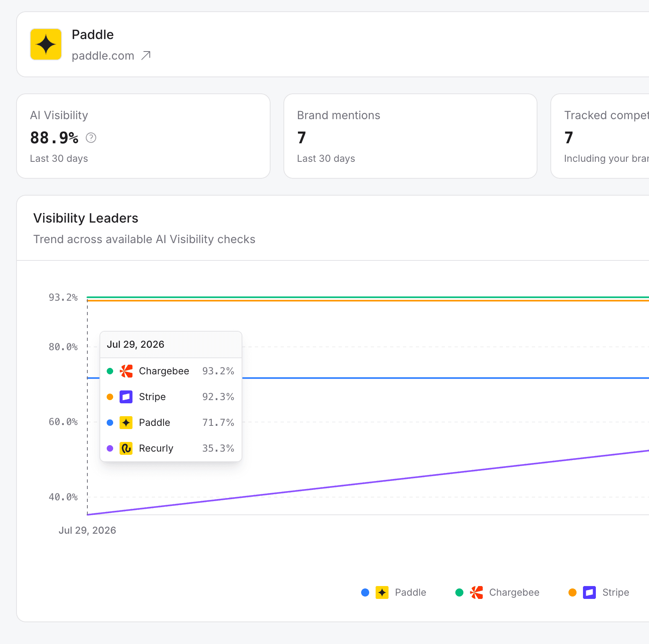
Task: Click Recurly's 35.3% value in tooltip
Action: 218,448
